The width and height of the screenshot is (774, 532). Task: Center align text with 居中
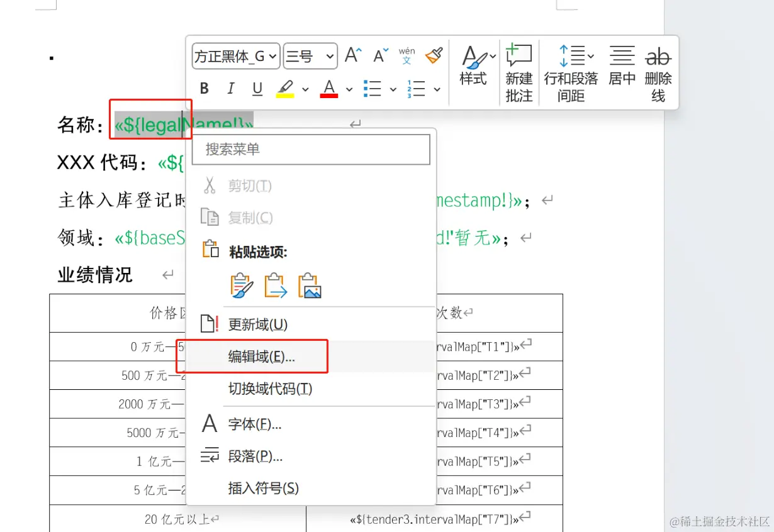pos(622,66)
